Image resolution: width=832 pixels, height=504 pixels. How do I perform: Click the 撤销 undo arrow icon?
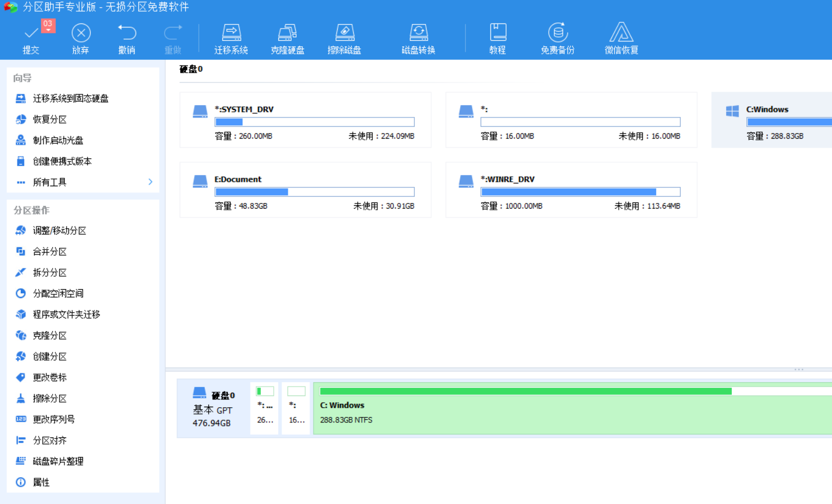127,32
